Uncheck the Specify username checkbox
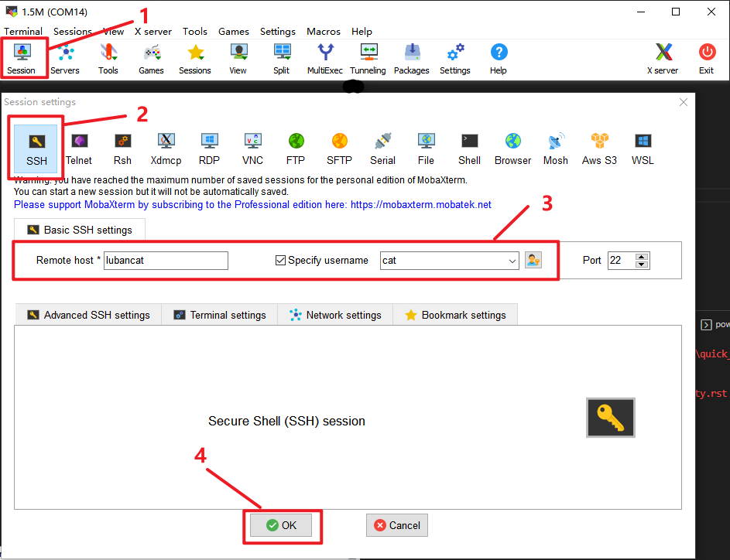 [x=281, y=261]
